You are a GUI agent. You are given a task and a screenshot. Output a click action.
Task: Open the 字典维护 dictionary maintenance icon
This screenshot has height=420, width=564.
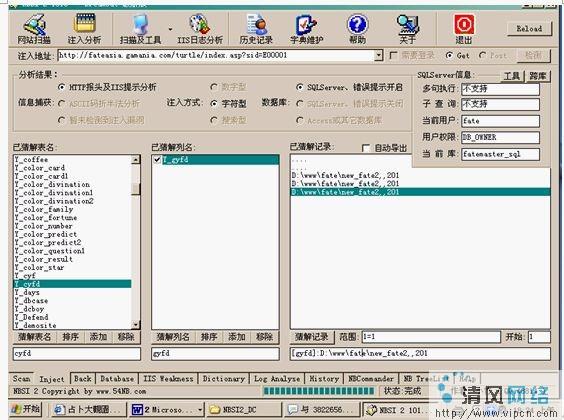pyautogui.click(x=307, y=28)
